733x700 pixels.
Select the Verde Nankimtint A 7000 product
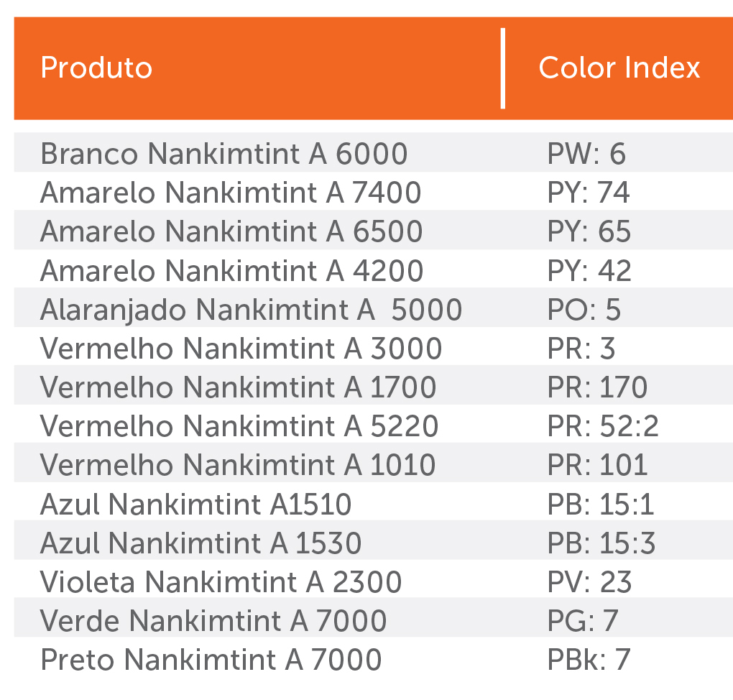[213, 621]
